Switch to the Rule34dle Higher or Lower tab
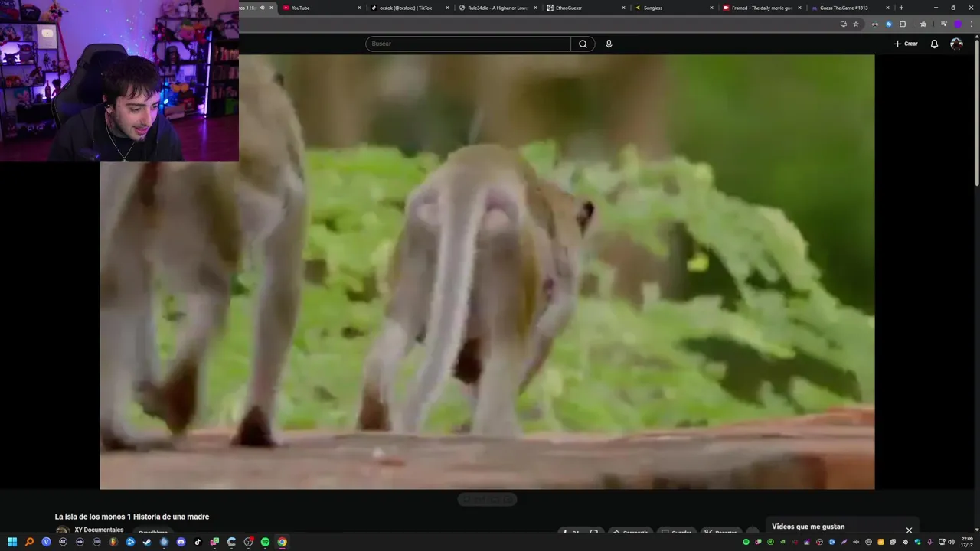This screenshot has height=551, width=980. (x=498, y=8)
